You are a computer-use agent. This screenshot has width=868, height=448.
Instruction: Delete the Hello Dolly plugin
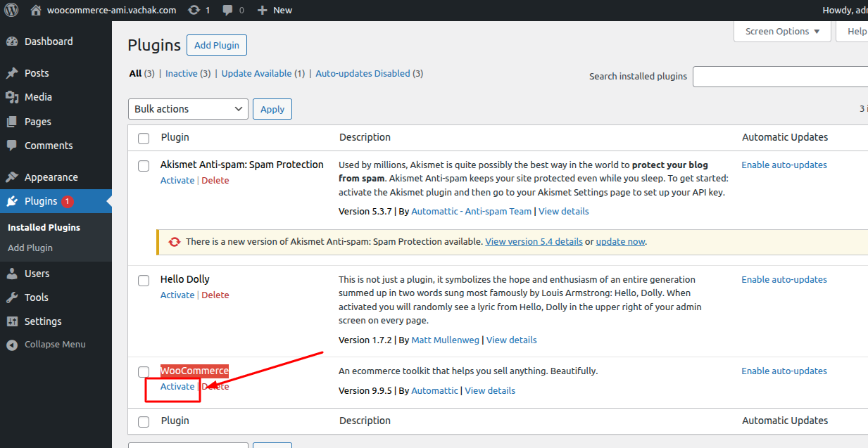(215, 295)
